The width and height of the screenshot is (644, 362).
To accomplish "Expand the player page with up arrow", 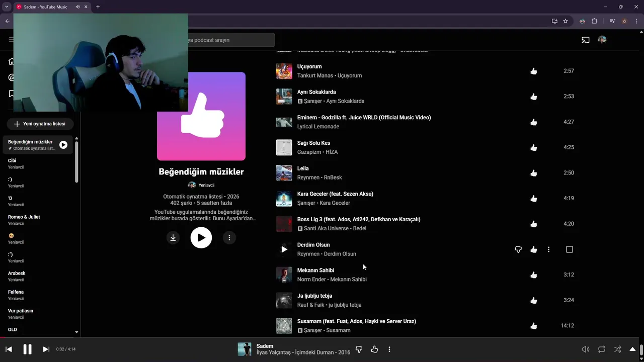I will 633,349.
